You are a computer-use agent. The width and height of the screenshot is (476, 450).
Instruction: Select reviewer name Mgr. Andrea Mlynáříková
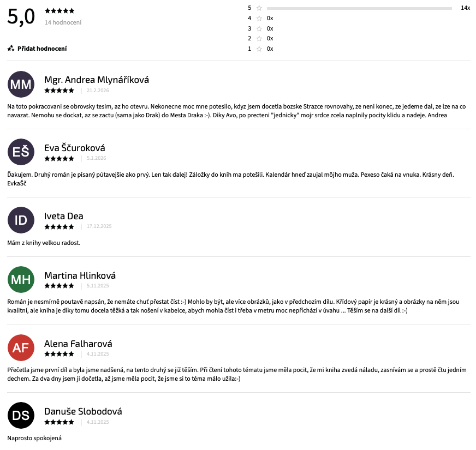(x=97, y=80)
